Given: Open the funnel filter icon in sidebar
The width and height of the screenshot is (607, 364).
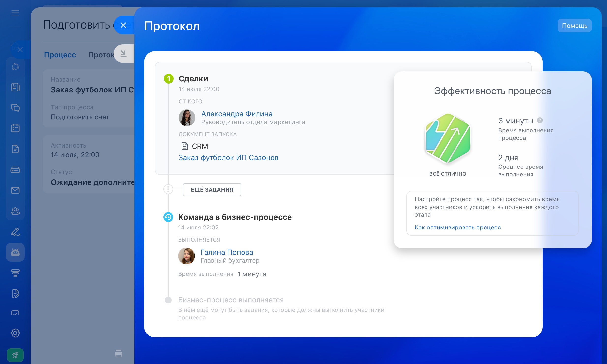Looking at the screenshot, I should click(15, 273).
